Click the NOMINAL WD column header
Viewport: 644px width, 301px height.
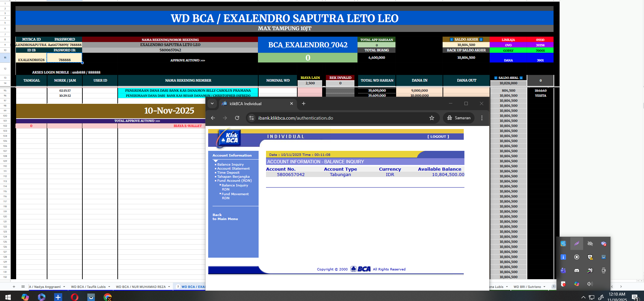278,81
